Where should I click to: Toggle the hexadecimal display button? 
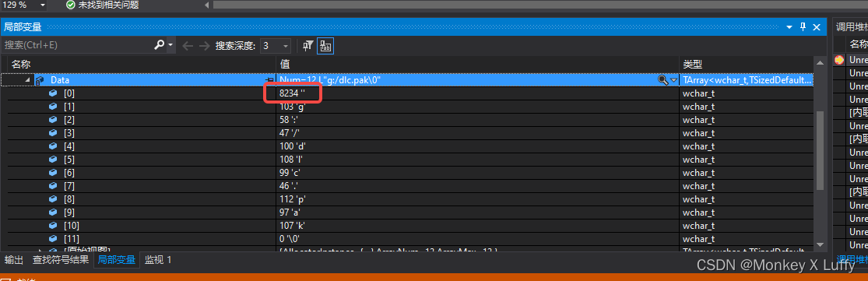pos(325,46)
